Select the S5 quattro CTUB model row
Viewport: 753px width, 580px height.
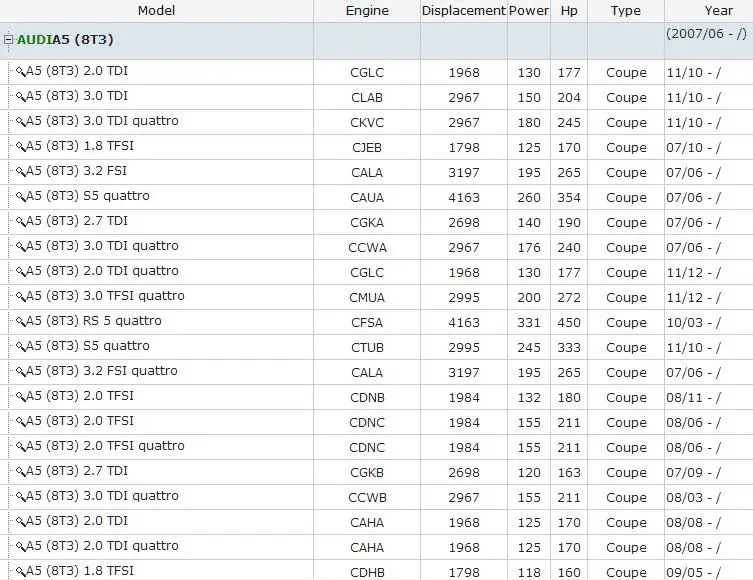point(376,347)
